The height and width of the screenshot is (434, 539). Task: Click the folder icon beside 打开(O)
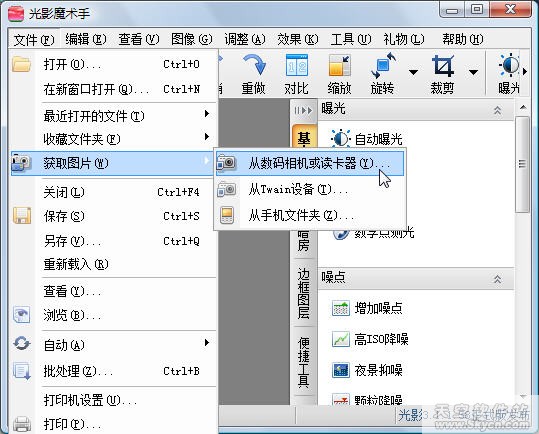click(21, 65)
